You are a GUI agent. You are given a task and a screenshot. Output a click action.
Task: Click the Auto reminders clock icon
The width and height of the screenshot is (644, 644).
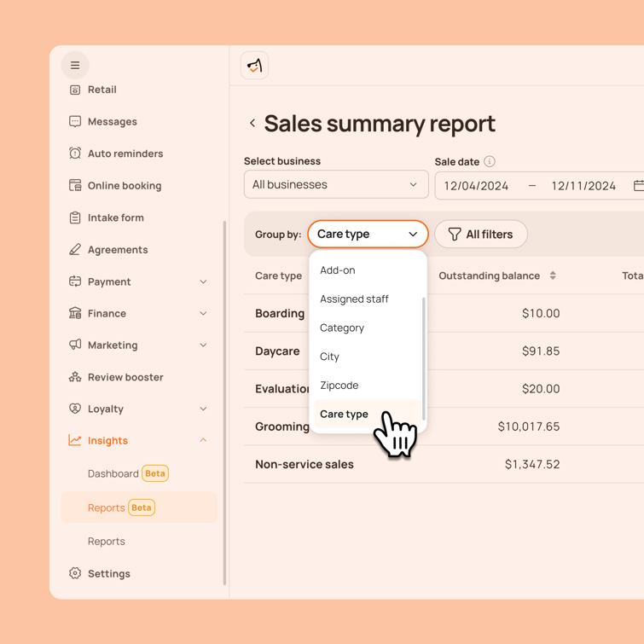pos(75,154)
